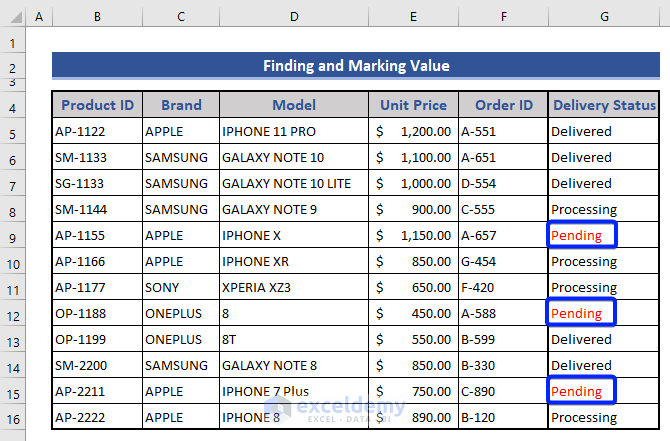Select ONEPLUS brand cell in OP-1199 row
The height and width of the screenshot is (441, 670).
click(x=181, y=339)
